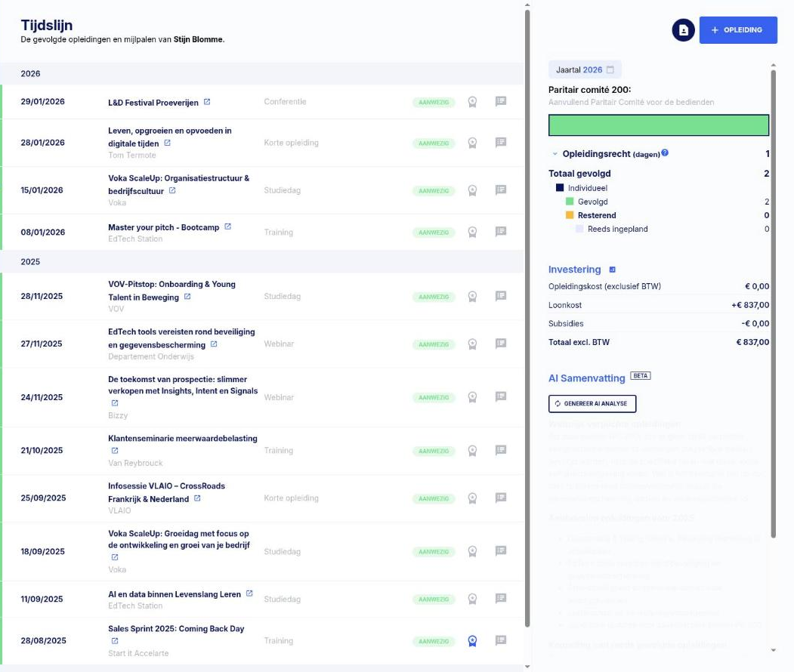Click blue certificate badge for Sales Sprint 2025

pos(472,641)
